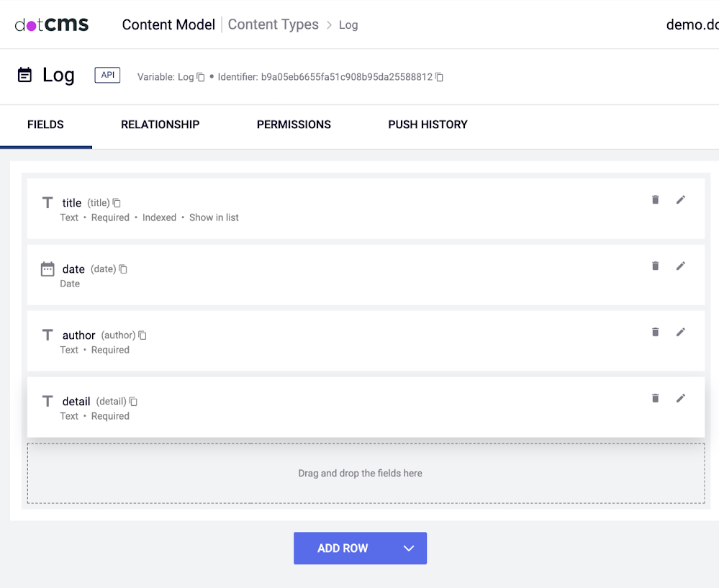Switch to the Permissions tab
719x588 pixels.
294,125
